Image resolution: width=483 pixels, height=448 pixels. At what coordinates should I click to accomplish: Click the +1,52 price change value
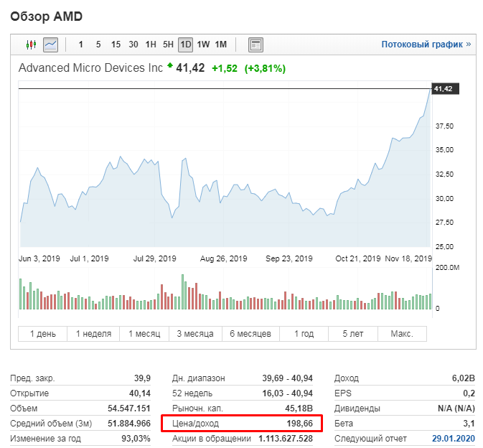[x=225, y=68]
